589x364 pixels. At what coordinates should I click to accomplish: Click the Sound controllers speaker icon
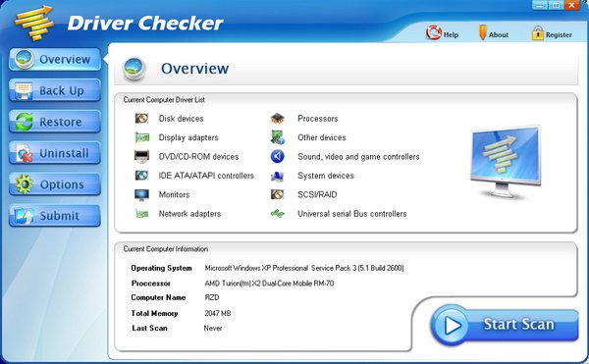pos(278,156)
